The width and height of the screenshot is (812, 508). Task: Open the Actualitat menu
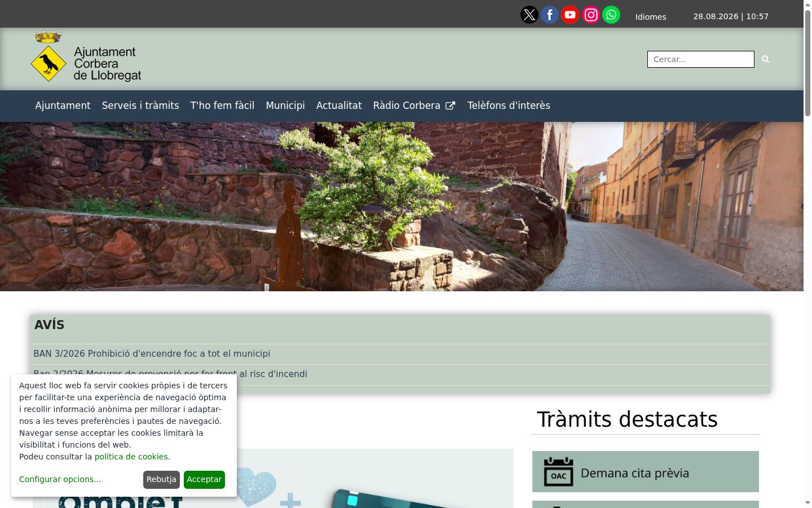[339, 106]
